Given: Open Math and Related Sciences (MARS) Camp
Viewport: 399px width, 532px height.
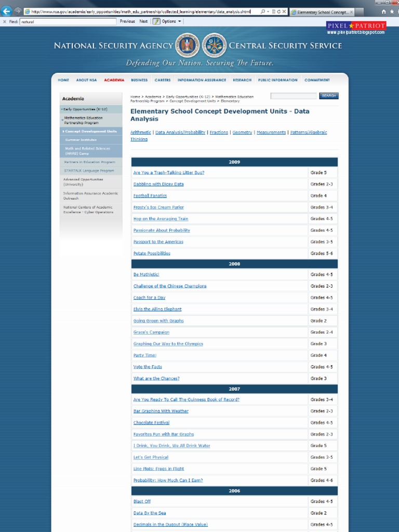Looking at the screenshot, I should tap(91, 151).
